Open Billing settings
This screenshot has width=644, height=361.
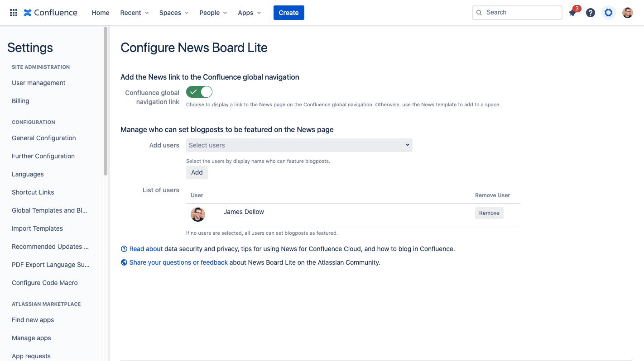[20, 101]
